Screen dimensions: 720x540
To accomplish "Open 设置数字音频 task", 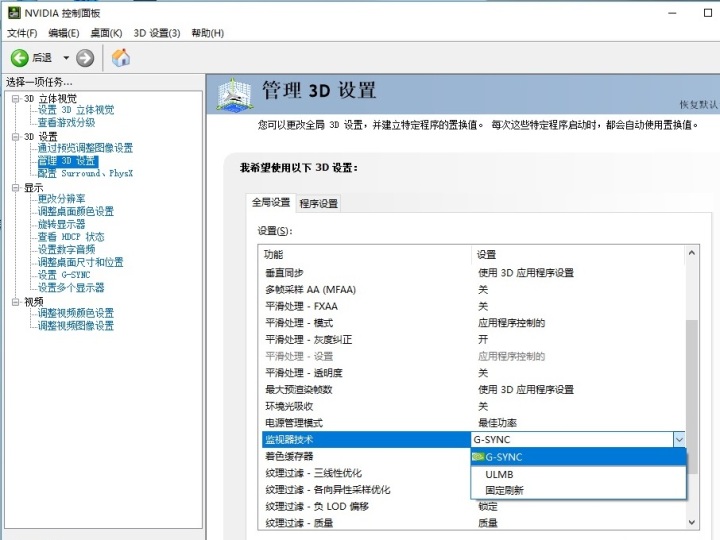I will click(67, 249).
